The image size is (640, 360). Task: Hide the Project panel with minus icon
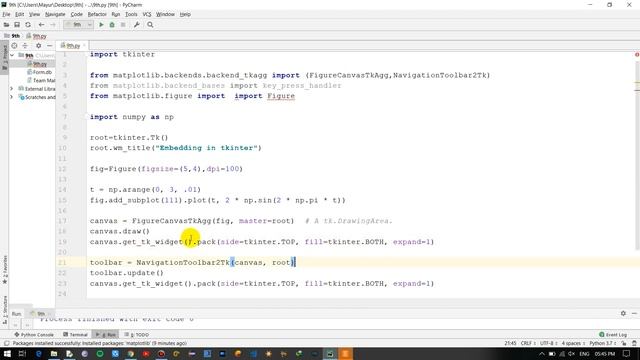(x=49, y=46)
